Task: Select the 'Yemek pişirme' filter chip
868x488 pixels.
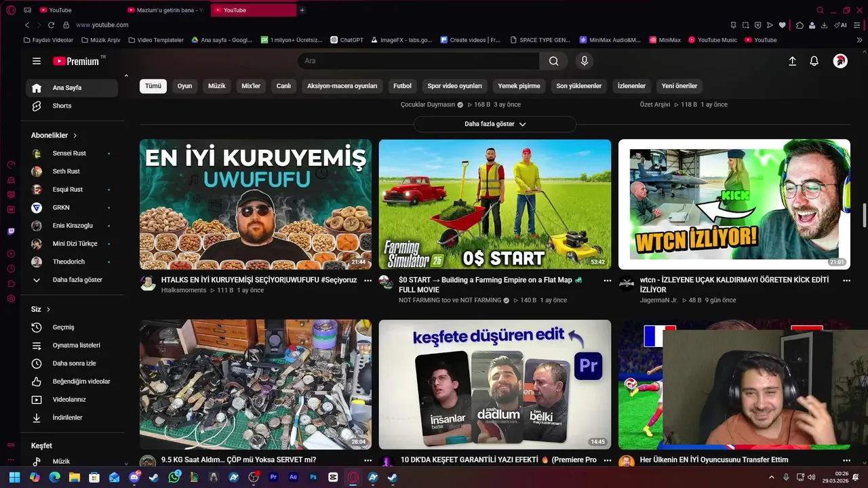Action: click(x=519, y=86)
